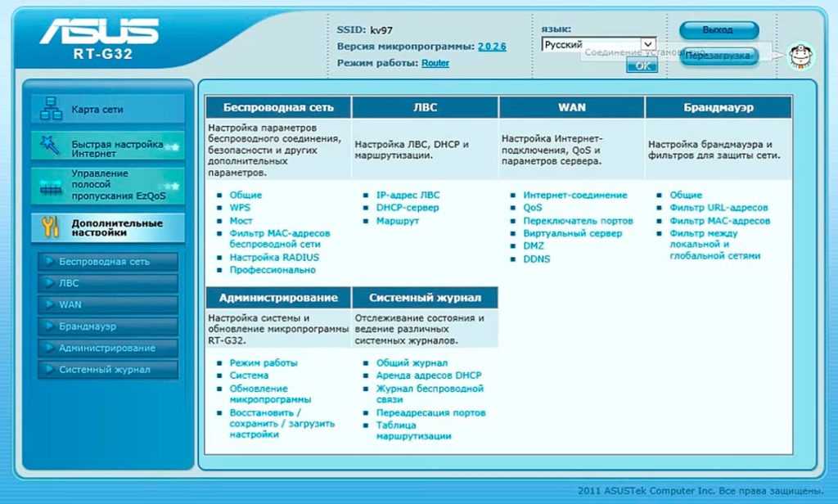Open Администрирование in the sidebar menu
The image size is (838, 504).
pos(108,348)
